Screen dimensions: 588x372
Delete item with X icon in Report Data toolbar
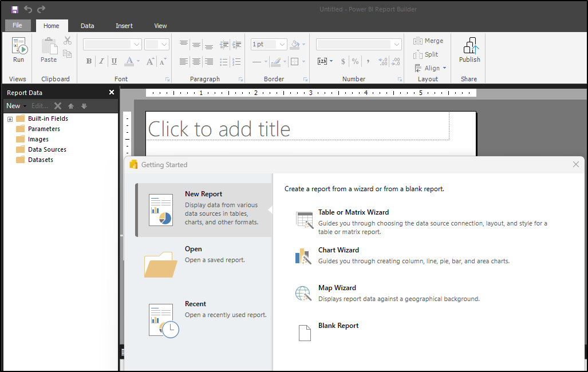[x=58, y=106]
